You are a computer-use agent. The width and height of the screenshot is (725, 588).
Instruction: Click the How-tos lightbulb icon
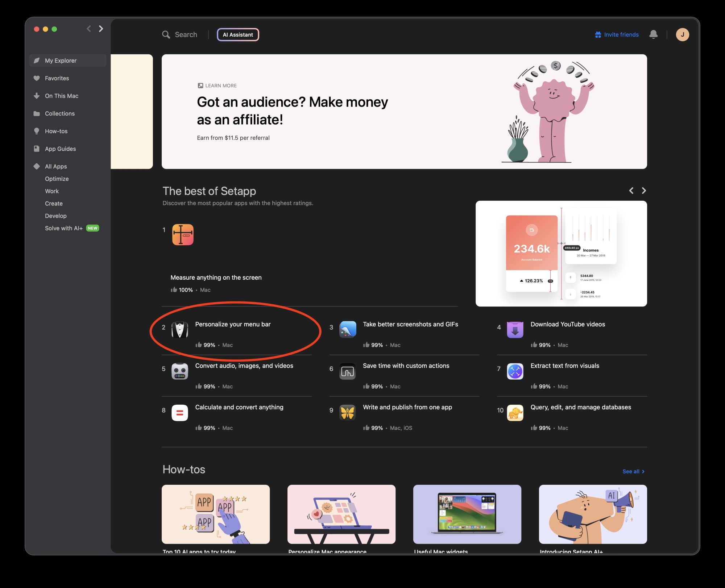[x=37, y=131]
